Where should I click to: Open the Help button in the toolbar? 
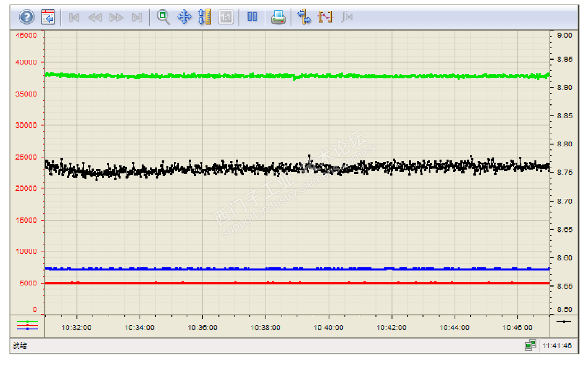27,17
